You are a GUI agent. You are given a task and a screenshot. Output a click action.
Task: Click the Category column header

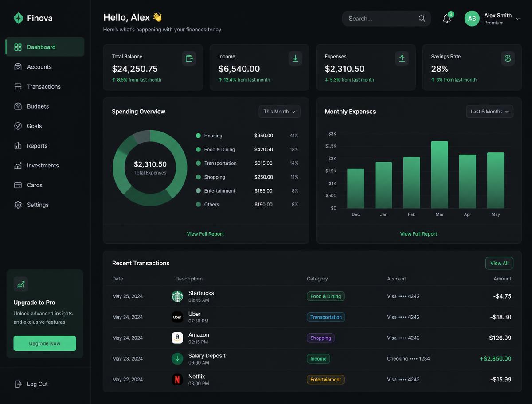[317, 279]
